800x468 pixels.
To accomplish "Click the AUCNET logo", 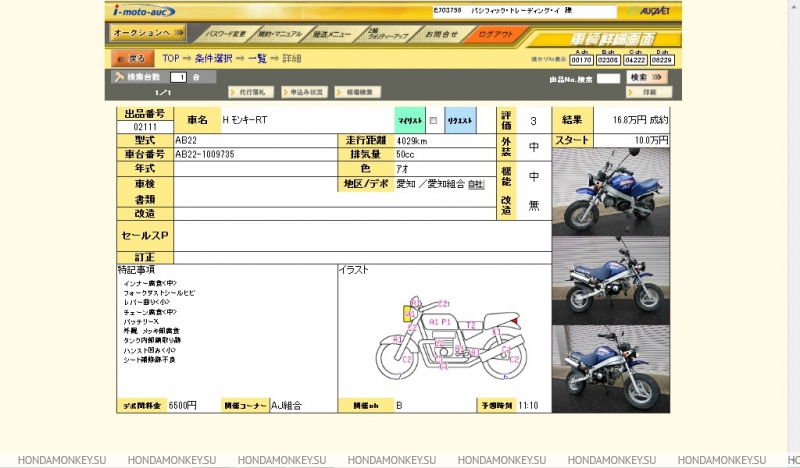I will pos(649,11).
